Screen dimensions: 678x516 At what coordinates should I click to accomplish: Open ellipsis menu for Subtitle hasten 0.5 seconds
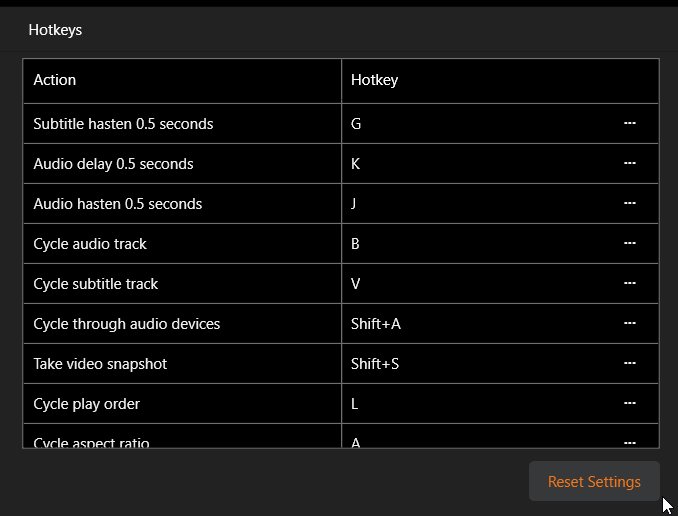pos(630,124)
